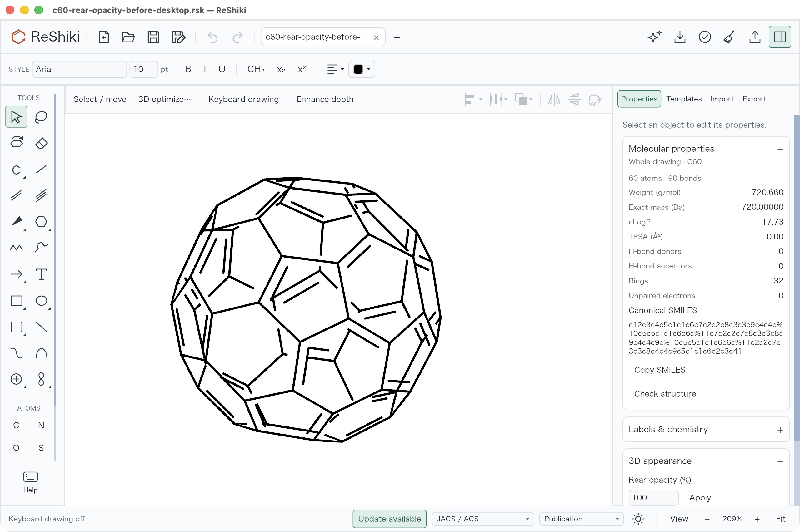800x532 pixels.
Task: Open the Clean up broom icon
Action: point(729,37)
